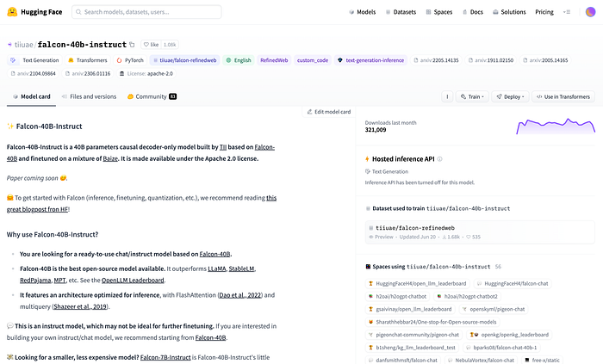Copy model name using the copy icon
This screenshot has height=364, width=603.
[132, 45]
